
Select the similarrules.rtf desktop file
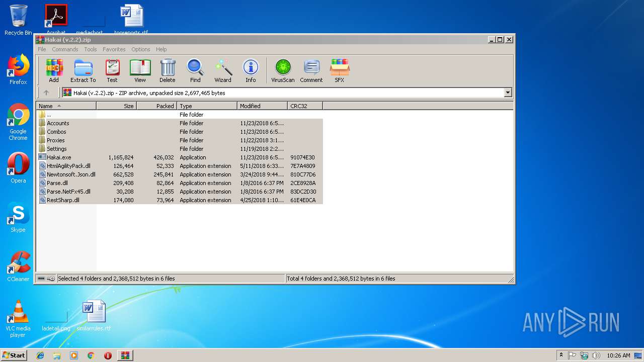click(x=94, y=316)
